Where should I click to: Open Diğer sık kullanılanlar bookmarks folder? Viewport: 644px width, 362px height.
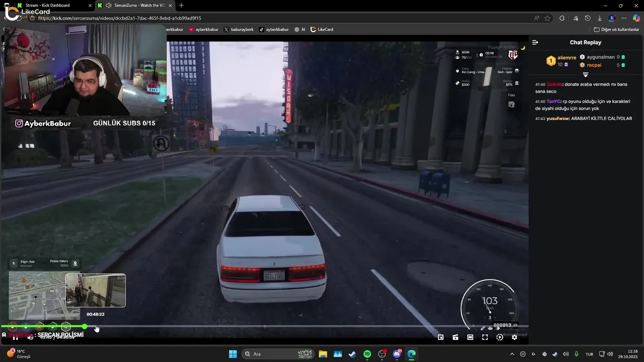click(616, 29)
